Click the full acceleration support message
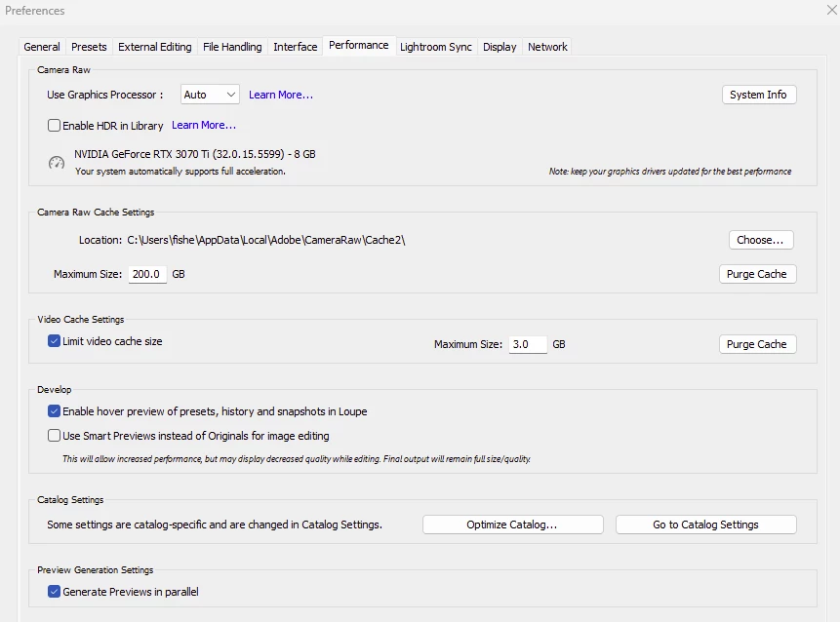The image size is (840, 622). coord(180,172)
